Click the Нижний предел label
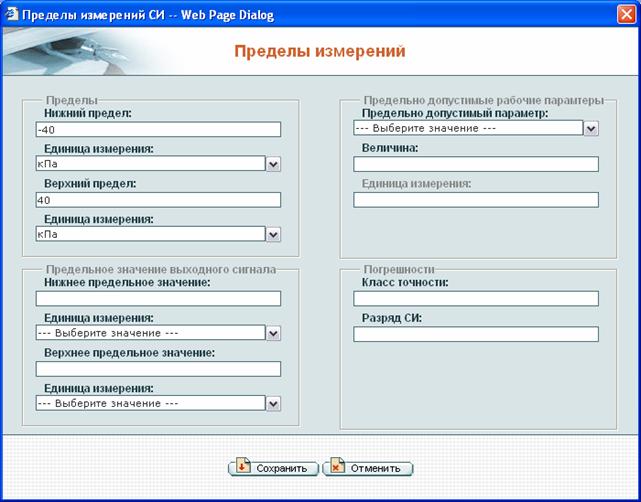The height and width of the screenshot is (502, 641). click(88, 113)
